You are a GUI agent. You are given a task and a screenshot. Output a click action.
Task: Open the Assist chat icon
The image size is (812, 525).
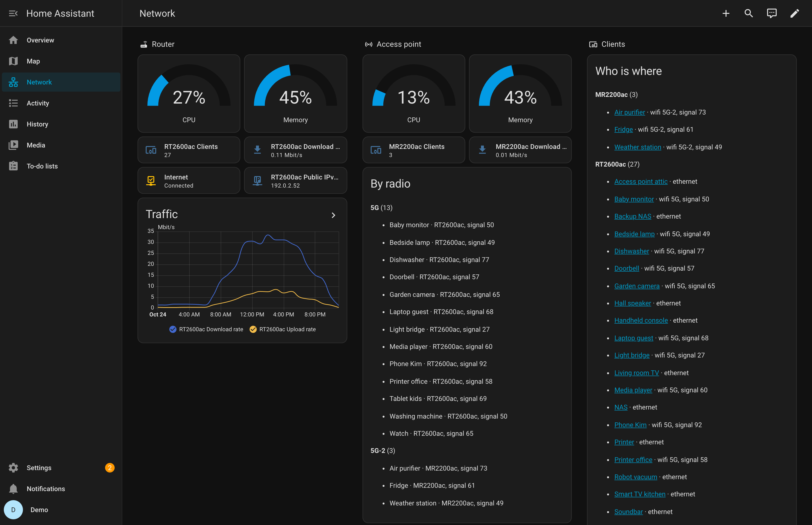point(771,13)
